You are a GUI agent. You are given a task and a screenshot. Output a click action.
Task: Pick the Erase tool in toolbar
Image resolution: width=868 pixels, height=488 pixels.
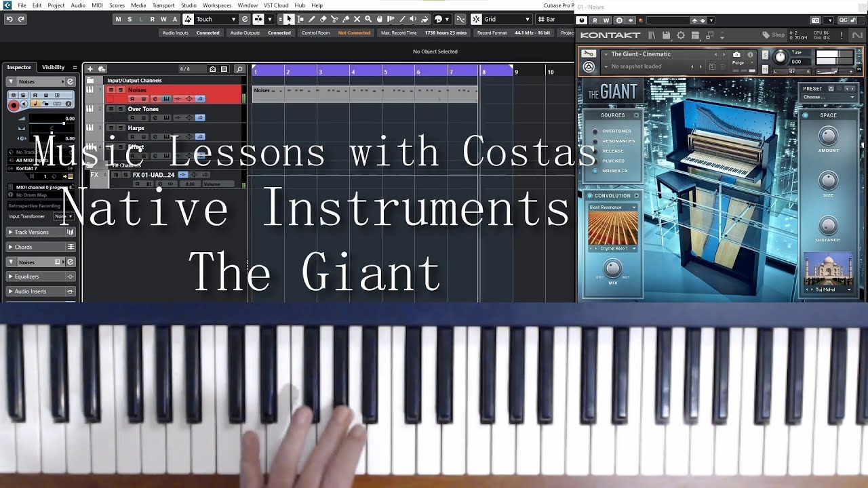323,19
